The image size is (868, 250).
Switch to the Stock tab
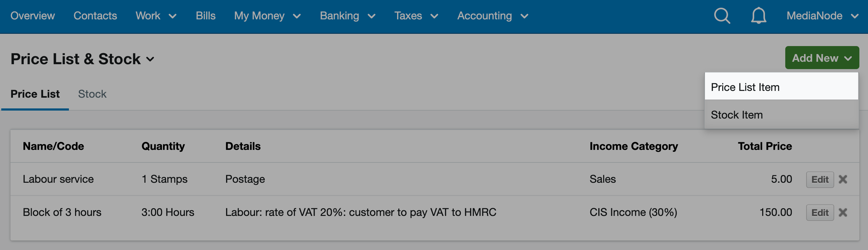pyautogui.click(x=92, y=94)
